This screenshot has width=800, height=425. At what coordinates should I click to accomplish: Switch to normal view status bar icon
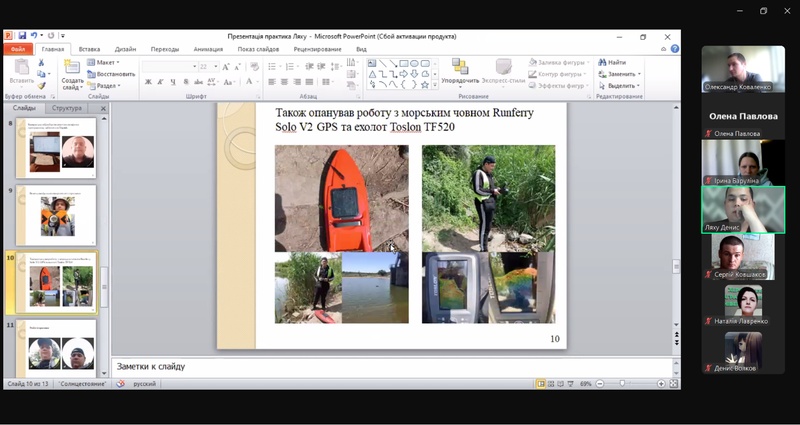pyautogui.click(x=541, y=384)
